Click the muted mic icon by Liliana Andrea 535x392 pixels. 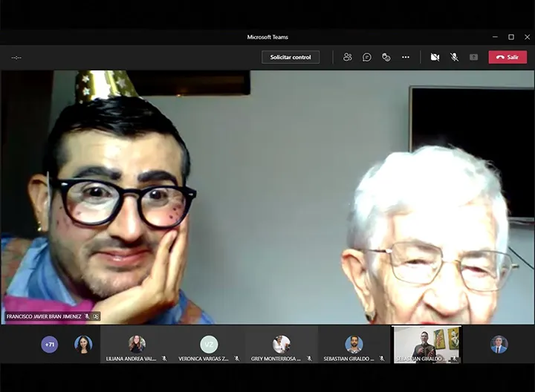tap(164, 359)
